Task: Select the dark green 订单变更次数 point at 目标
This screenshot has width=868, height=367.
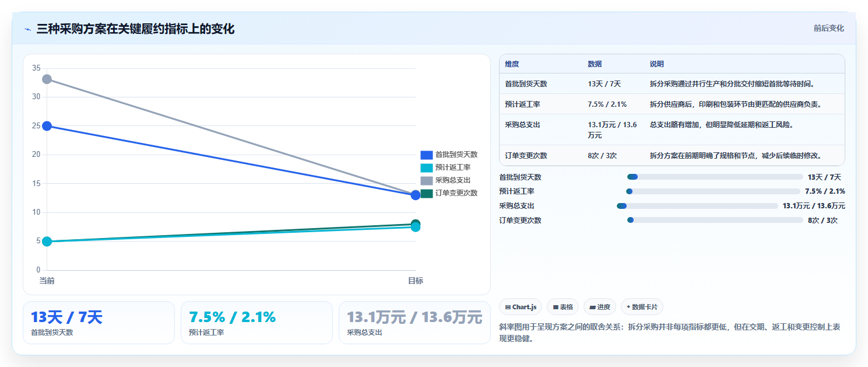Action: (416, 223)
